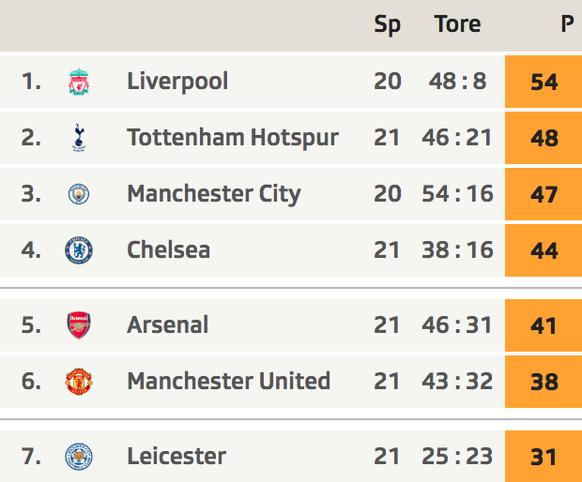The image size is (582, 482).
Task: Click the Liverpool club crest
Action: (x=79, y=82)
